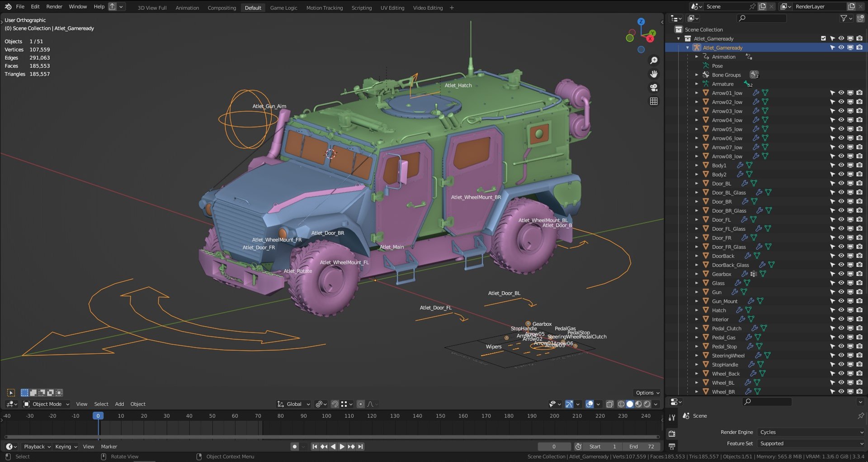Jump to the end frame
Screen dimensions: 868x462
(360, 447)
